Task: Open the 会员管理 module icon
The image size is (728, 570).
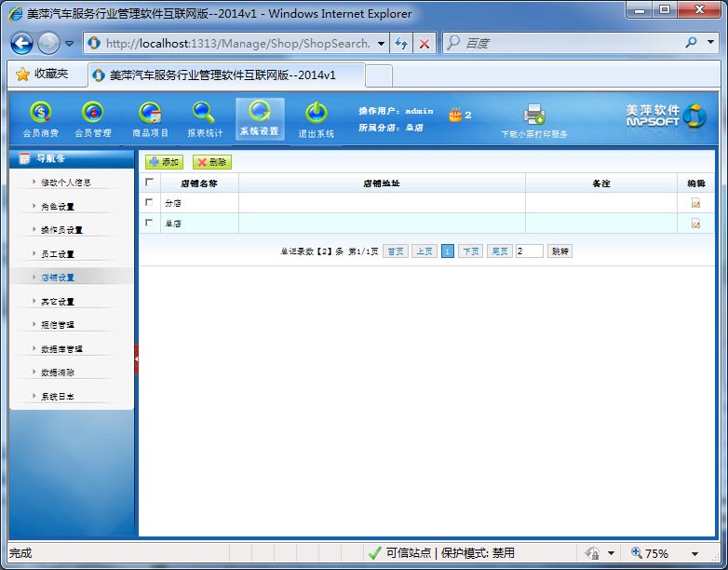Action: pyautogui.click(x=92, y=114)
